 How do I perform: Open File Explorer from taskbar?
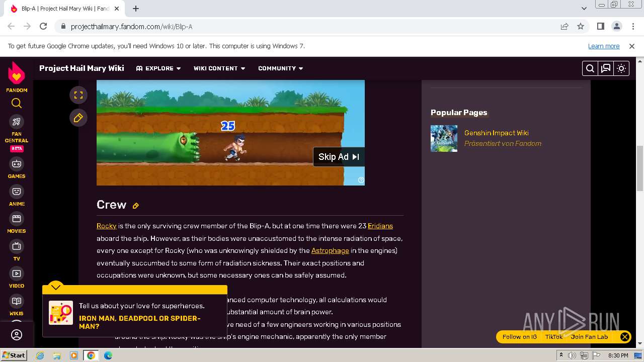[x=57, y=355]
